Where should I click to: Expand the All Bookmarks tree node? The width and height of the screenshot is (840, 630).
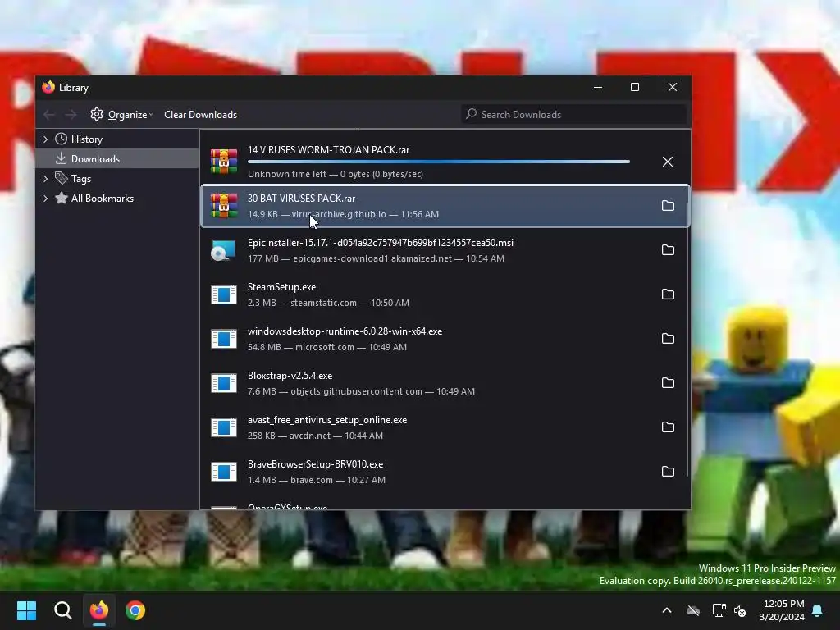pos(46,199)
